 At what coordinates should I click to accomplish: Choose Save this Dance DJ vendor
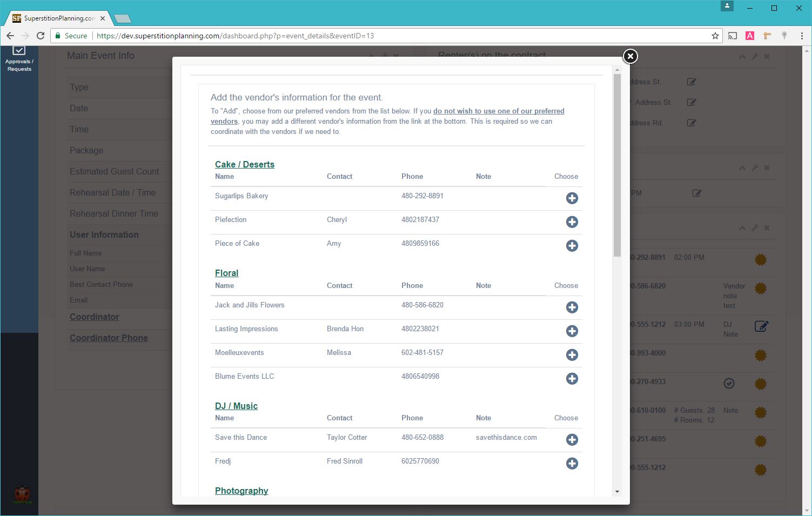572,440
